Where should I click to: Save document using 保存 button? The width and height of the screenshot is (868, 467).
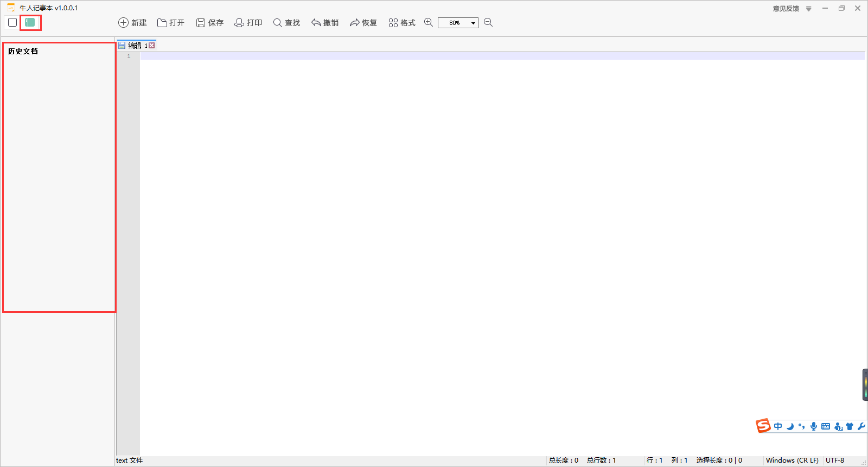tap(209, 23)
